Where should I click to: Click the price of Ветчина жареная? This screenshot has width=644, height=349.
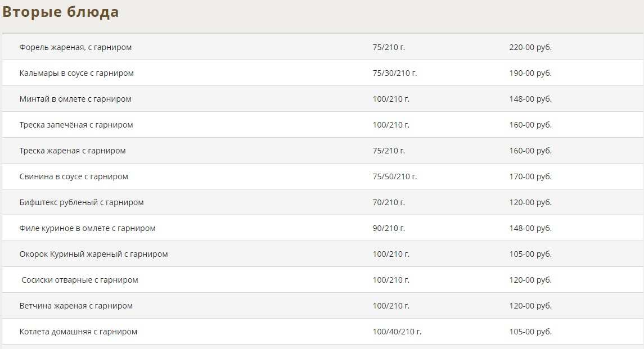point(530,306)
